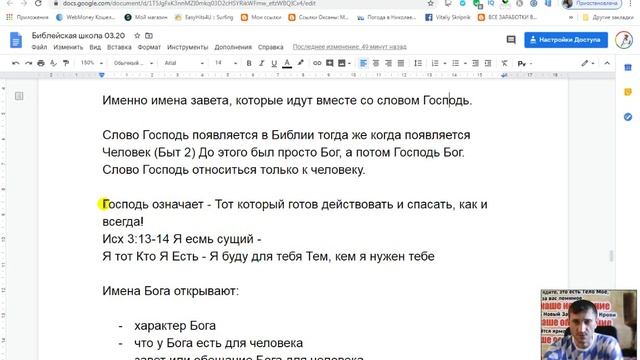Clear the text formatting

[504, 63]
